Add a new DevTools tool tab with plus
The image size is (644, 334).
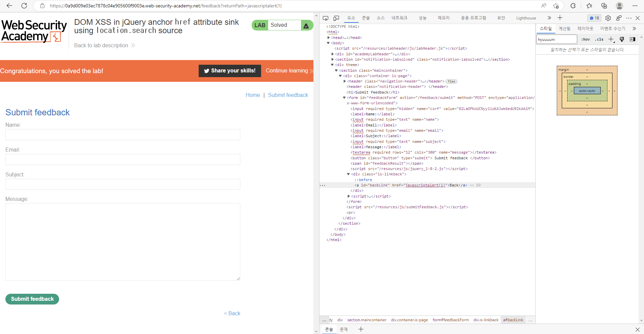[560, 18]
